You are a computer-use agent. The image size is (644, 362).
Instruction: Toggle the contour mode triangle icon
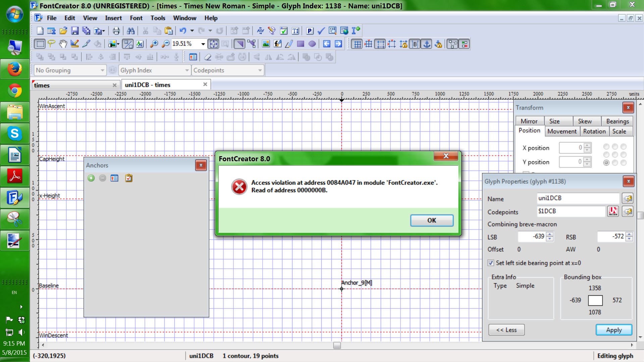(239, 44)
